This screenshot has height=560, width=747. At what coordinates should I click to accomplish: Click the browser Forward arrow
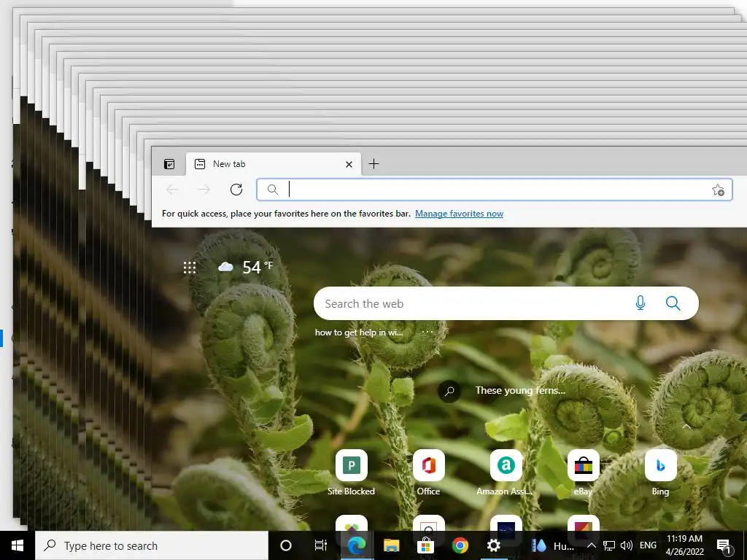(x=204, y=190)
